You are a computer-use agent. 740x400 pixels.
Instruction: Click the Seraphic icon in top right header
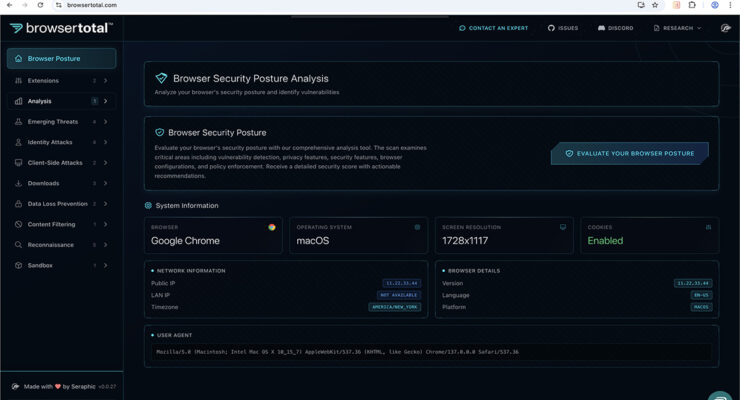[x=725, y=28]
